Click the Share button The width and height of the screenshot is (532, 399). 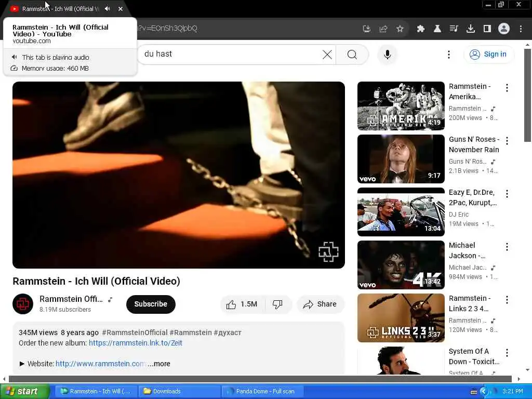point(320,304)
